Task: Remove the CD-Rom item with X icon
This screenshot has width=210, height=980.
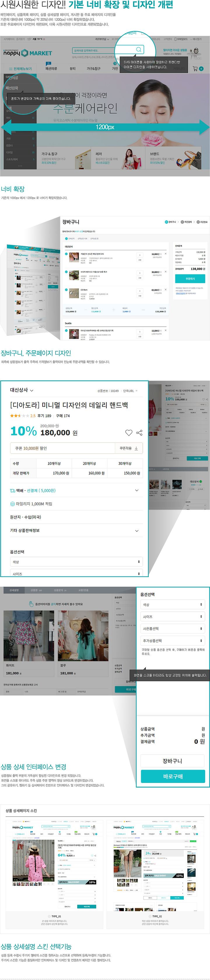Action: [x=165, y=290]
